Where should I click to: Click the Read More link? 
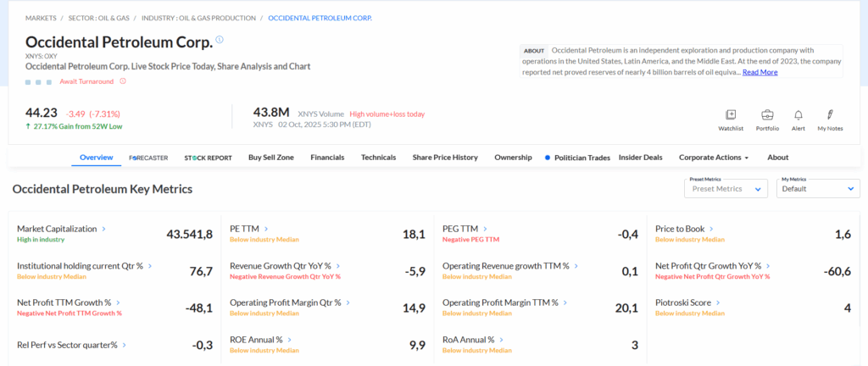(x=759, y=72)
